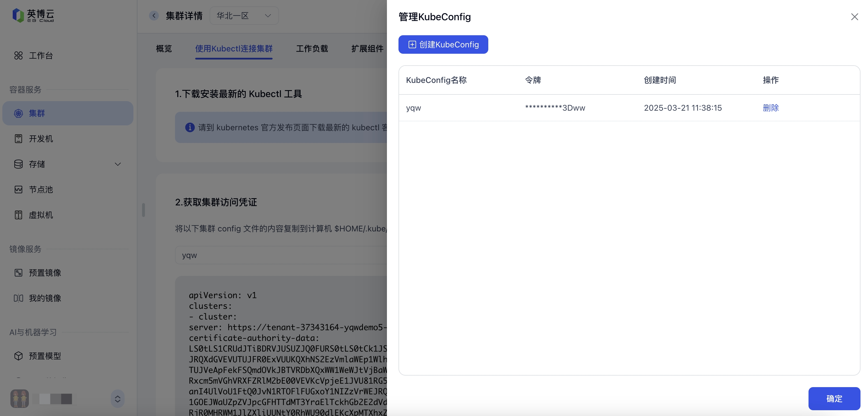Click the 我的镜像 icon
Viewport: 868px width, 416px height.
pyautogui.click(x=18, y=298)
